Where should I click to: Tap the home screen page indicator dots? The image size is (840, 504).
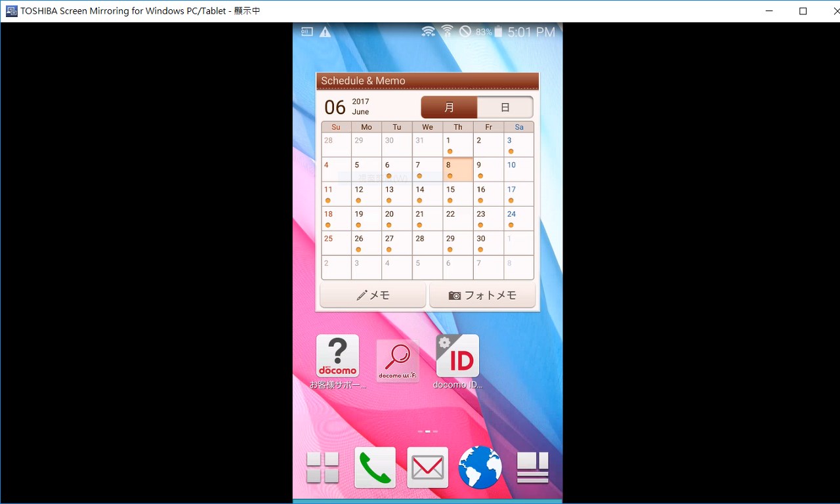427,431
